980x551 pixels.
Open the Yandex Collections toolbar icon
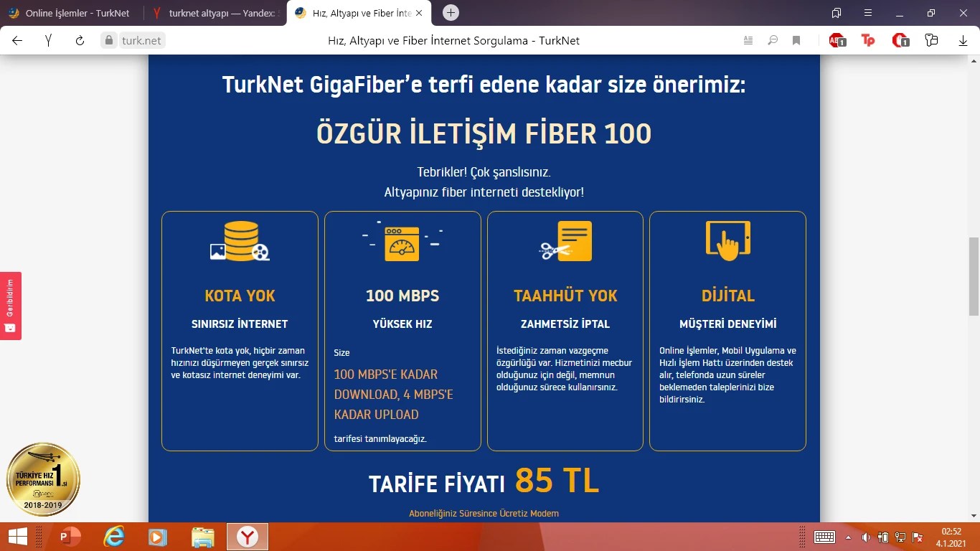(931, 41)
